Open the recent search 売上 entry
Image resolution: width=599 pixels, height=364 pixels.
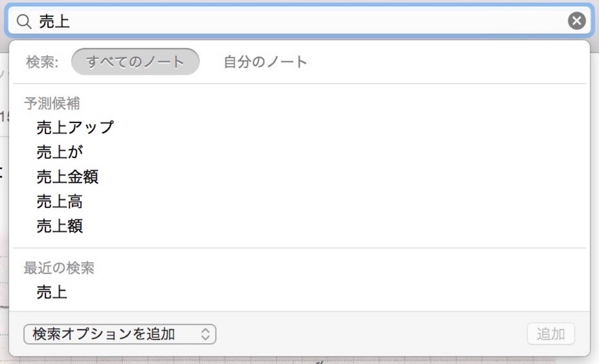[52, 293]
